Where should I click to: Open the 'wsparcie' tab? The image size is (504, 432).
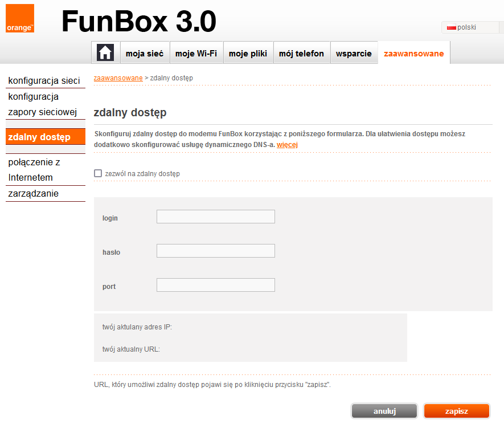354,54
